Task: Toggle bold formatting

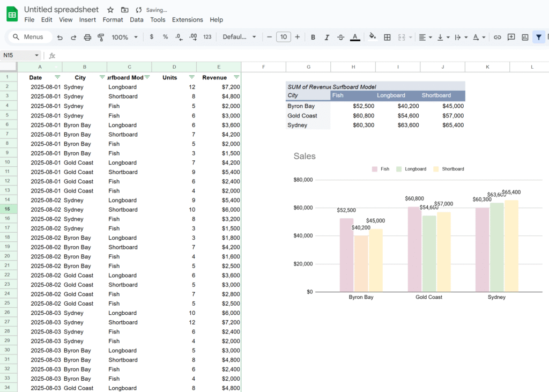Action: [x=313, y=37]
